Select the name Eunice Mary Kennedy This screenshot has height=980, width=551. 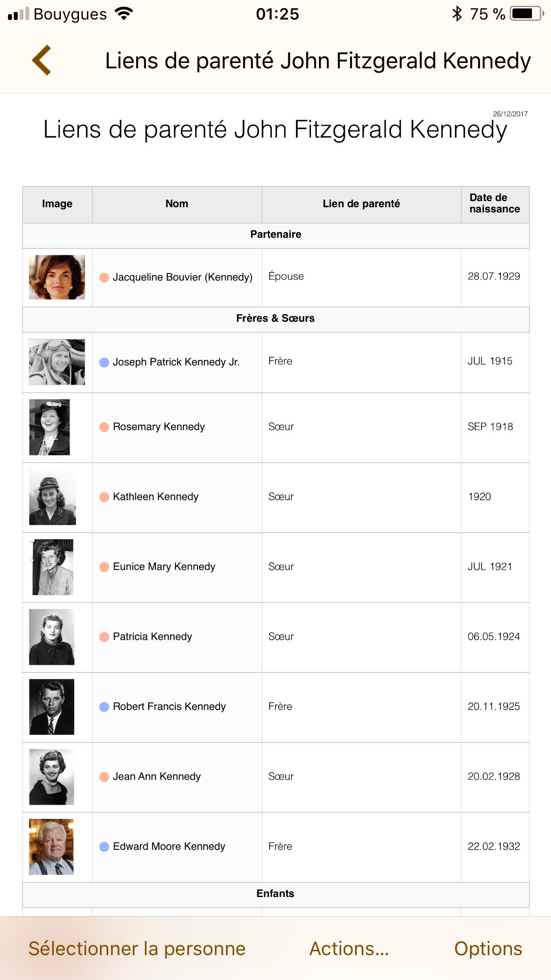164,567
